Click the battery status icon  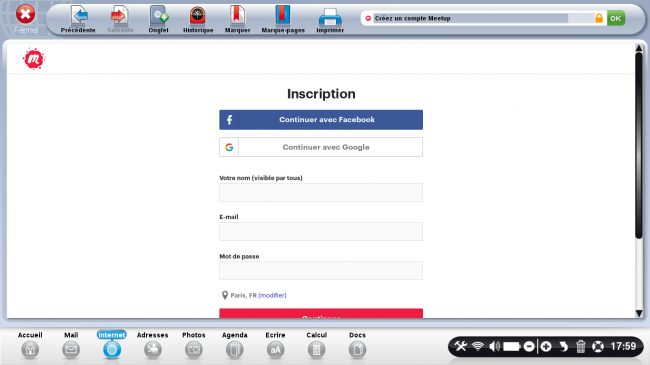[x=512, y=346]
